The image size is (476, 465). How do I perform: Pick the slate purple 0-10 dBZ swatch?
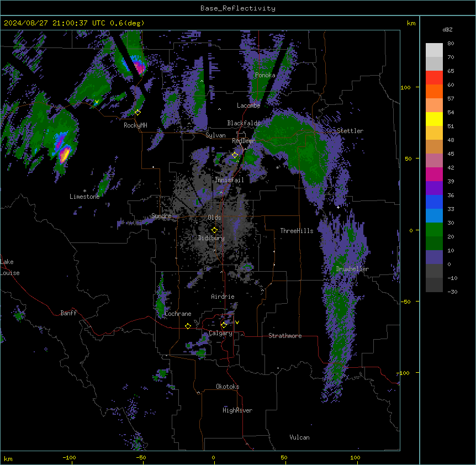434,257
